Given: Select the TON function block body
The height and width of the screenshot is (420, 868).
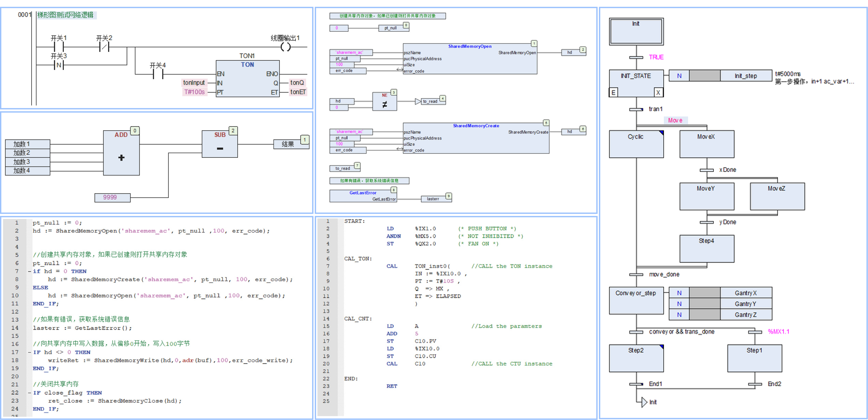Looking at the screenshot, I should pos(248,79).
